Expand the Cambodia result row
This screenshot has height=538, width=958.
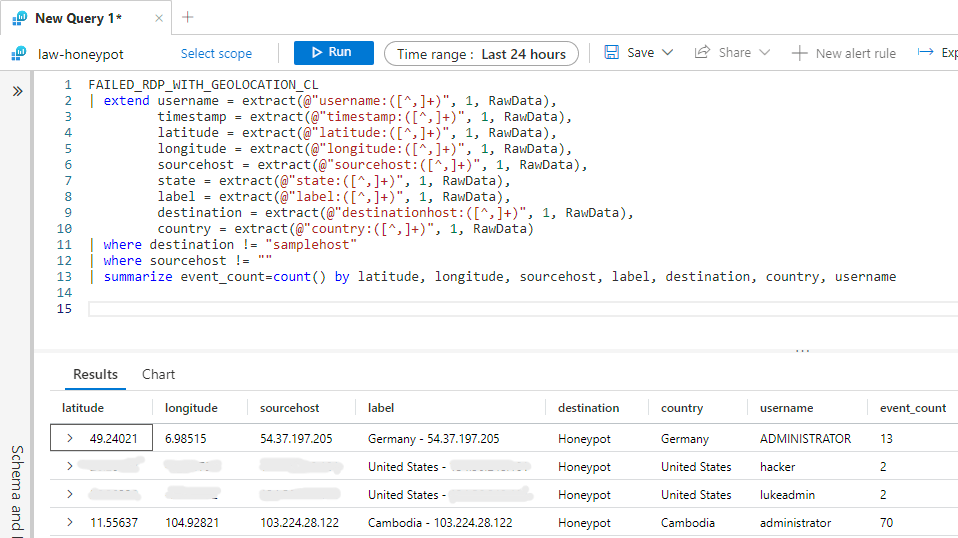click(x=70, y=522)
